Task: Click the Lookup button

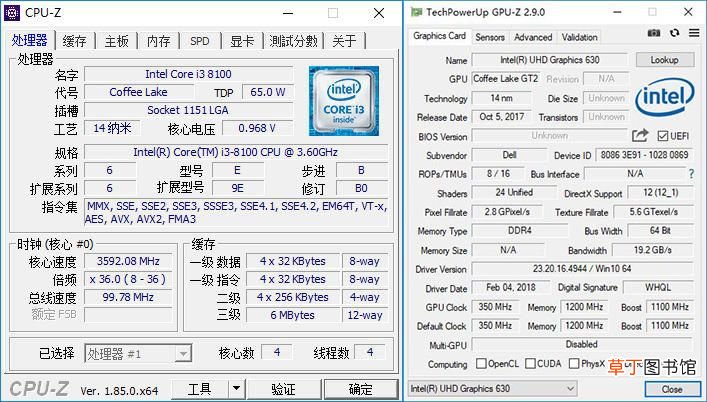Action: [x=665, y=59]
